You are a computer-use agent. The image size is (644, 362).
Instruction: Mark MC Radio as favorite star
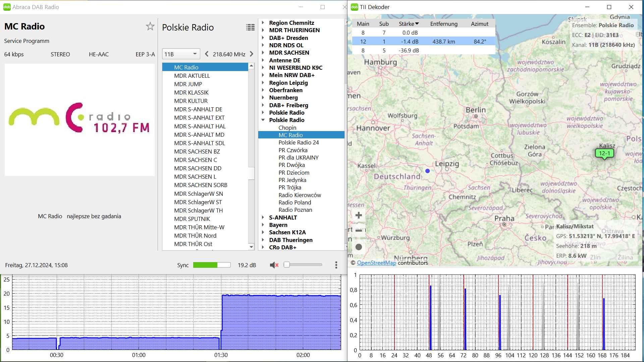pos(150,26)
